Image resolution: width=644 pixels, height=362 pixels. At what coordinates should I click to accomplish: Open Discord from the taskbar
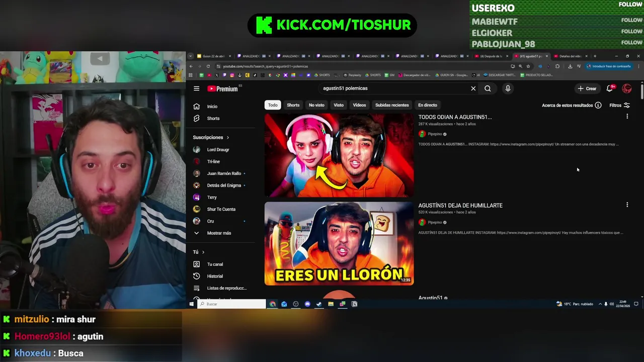pyautogui.click(x=307, y=304)
